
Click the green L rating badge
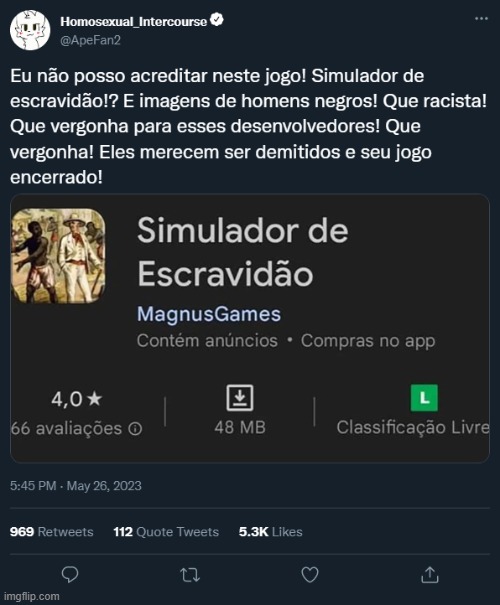(424, 398)
